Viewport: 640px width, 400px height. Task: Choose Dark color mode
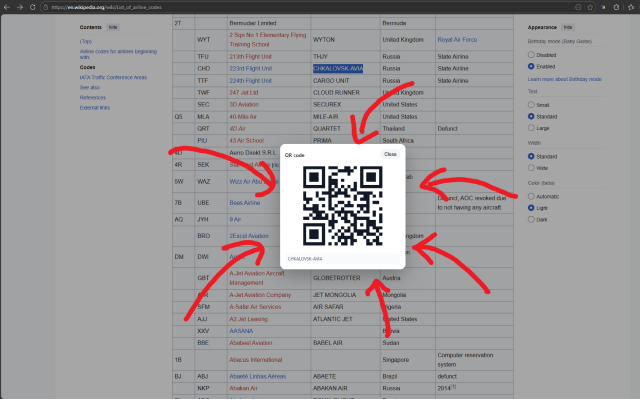531,219
